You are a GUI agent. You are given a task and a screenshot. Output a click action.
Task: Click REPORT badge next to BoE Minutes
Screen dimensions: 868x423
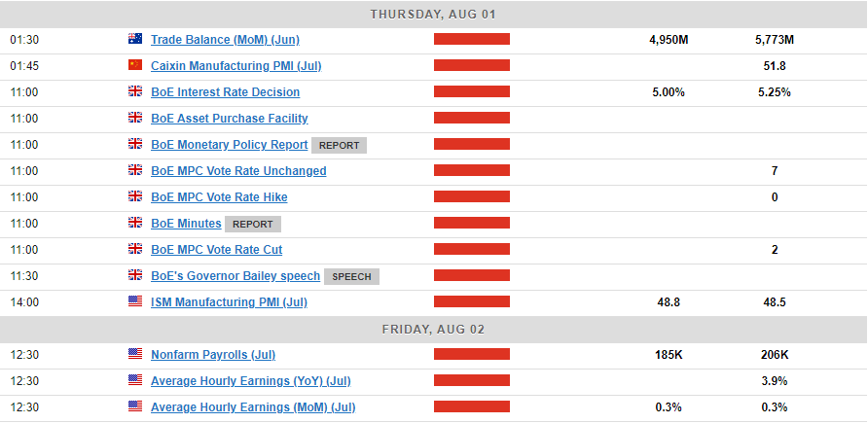pyautogui.click(x=252, y=224)
